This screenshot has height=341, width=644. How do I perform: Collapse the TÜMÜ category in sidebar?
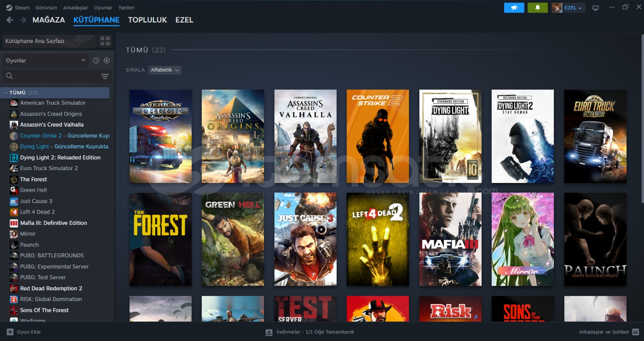(6, 92)
